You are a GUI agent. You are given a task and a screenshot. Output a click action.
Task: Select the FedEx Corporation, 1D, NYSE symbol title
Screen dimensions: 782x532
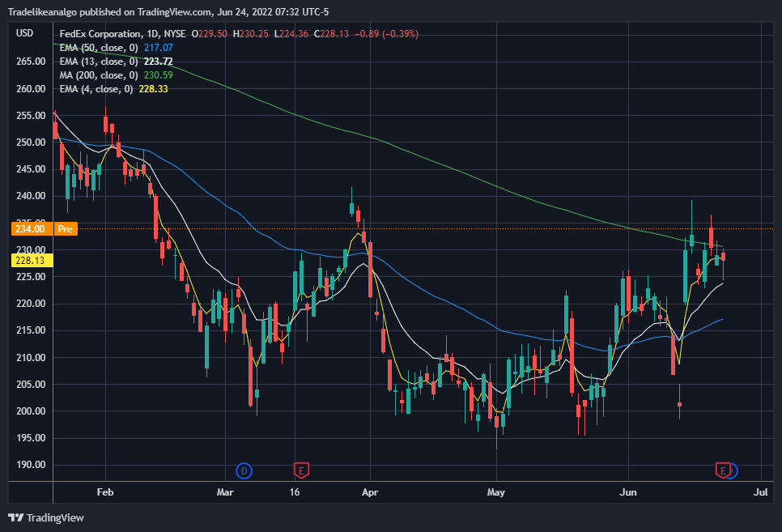pyautogui.click(x=123, y=34)
